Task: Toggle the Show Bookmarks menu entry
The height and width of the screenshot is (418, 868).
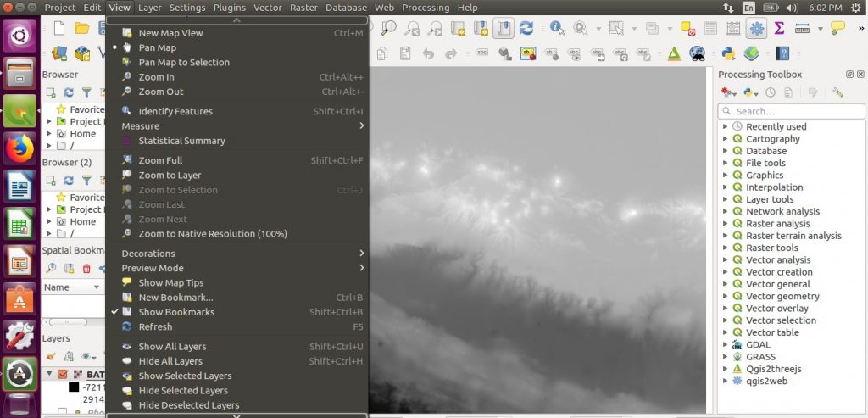Action: click(237, 312)
